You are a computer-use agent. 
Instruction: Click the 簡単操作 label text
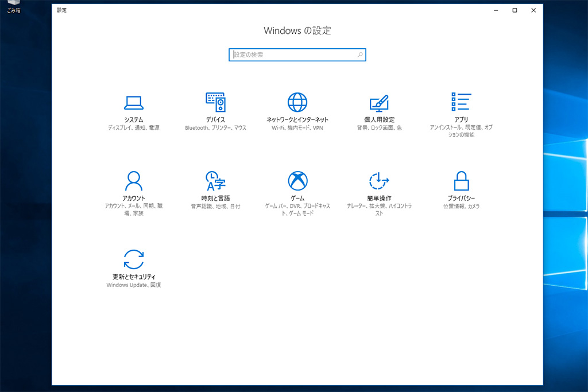click(x=379, y=198)
